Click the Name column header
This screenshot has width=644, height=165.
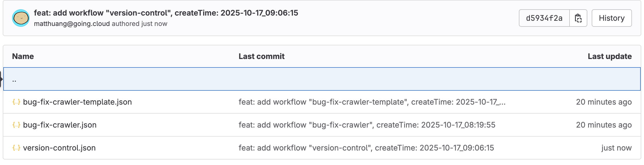[x=23, y=56]
